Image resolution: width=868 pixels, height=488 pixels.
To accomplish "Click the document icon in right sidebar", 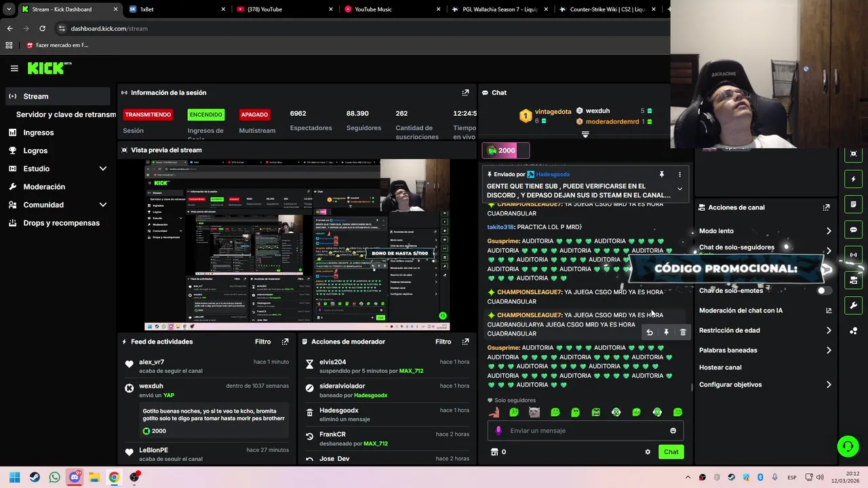I will point(854,204).
